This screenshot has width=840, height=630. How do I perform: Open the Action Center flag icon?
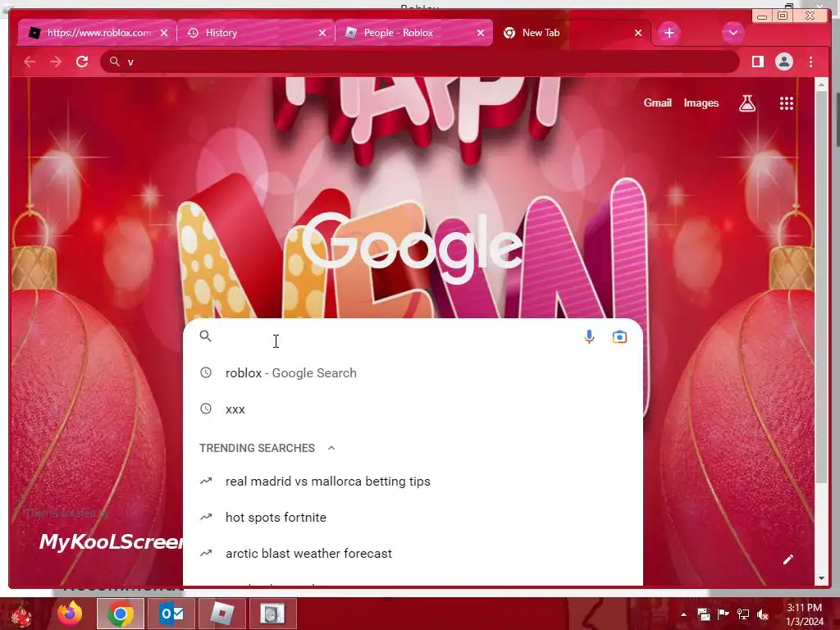pyautogui.click(x=724, y=614)
